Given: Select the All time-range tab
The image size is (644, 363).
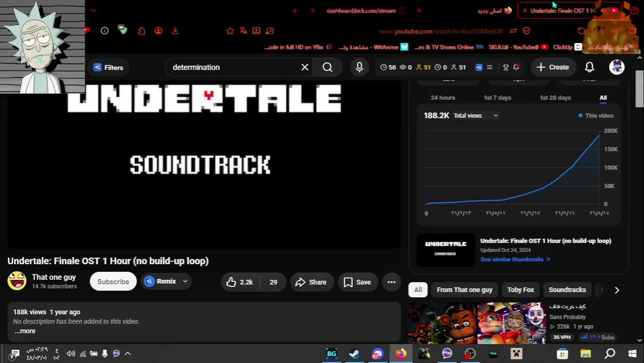Looking at the screenshot, I should pyautogui.click(x=603, y=98).
